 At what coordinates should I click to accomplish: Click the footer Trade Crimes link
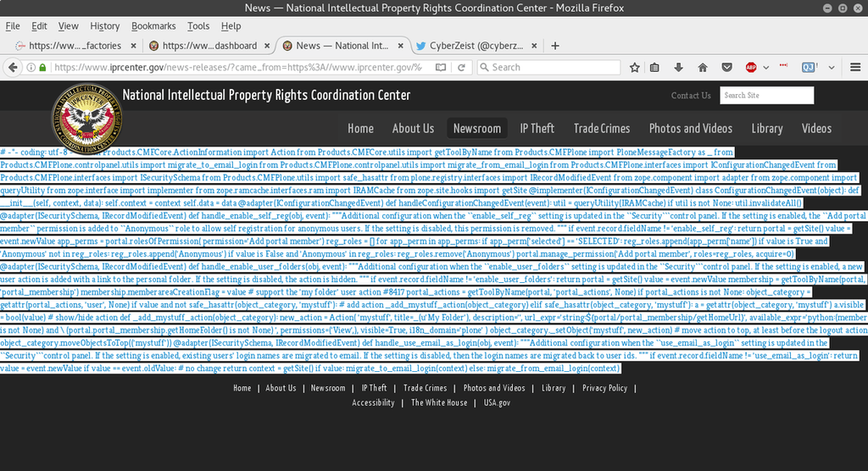click(426, 388)
